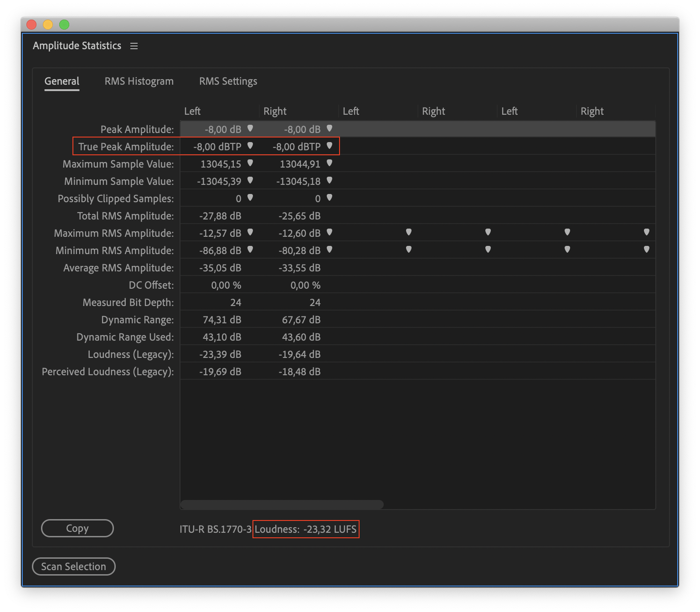Image resolution: width=700 pixels, height=612 pixels.
Task: Switch to the General tab
Action: point(62,82)
